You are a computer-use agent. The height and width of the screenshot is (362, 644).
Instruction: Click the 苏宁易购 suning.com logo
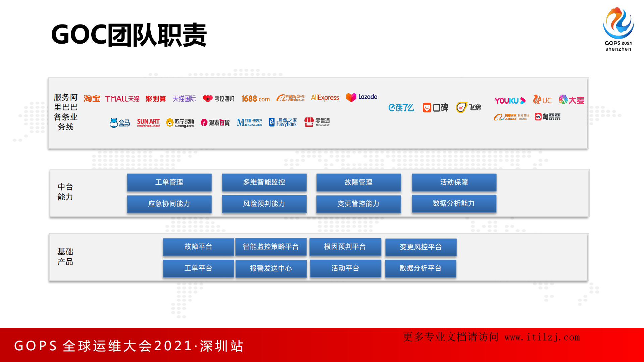click(x=180, y=123)
